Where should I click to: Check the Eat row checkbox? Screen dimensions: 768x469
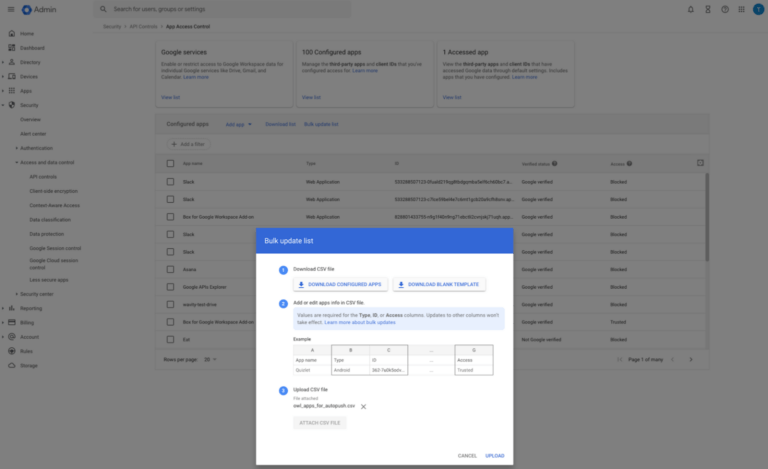tap(170, 339)
